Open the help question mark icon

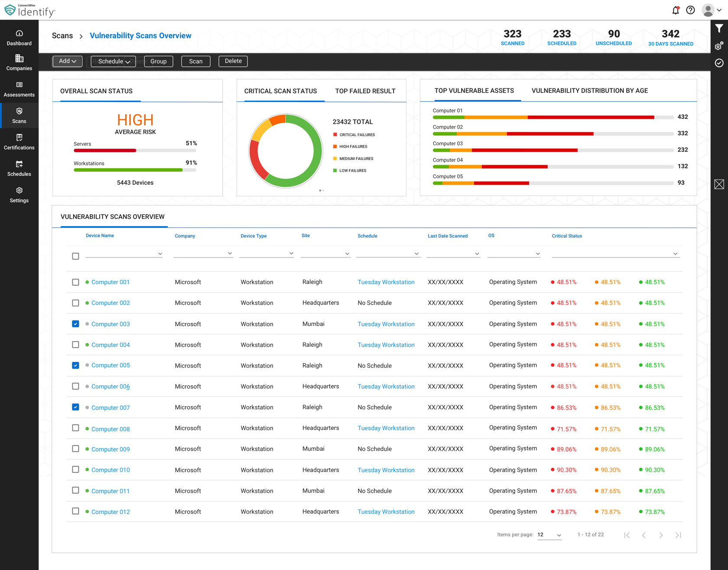690,10
